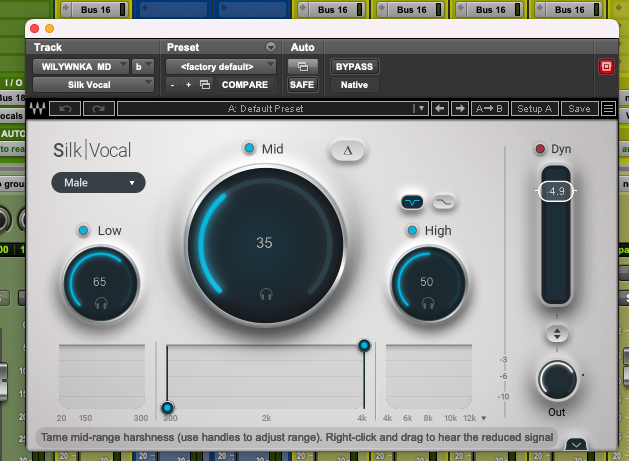The height and width of the screenshot is (461, 629).
Task: Click the Auto section header
Action: click(x=303, y=47)
